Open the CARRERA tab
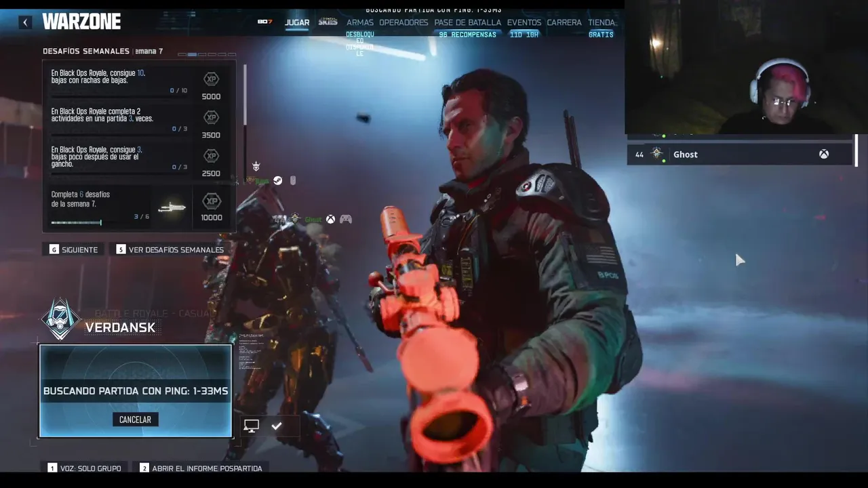Viewport: 868px width, 488px height. pos(564,22)
